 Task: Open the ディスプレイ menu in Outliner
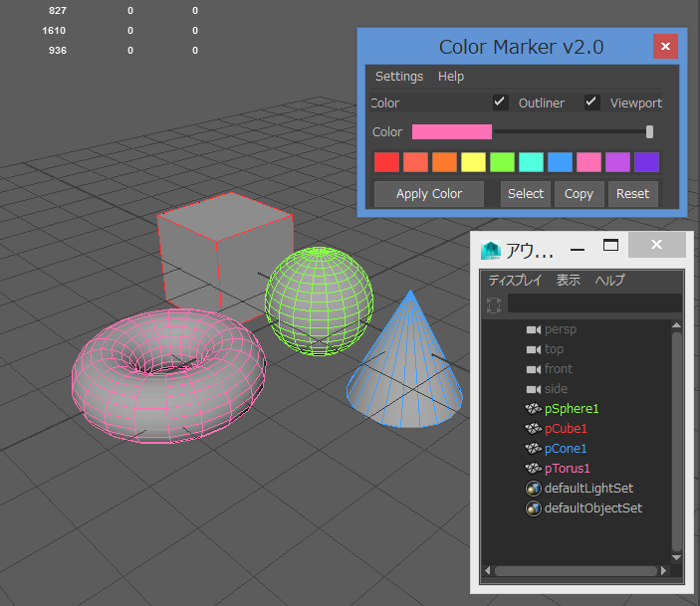(515, 281)
